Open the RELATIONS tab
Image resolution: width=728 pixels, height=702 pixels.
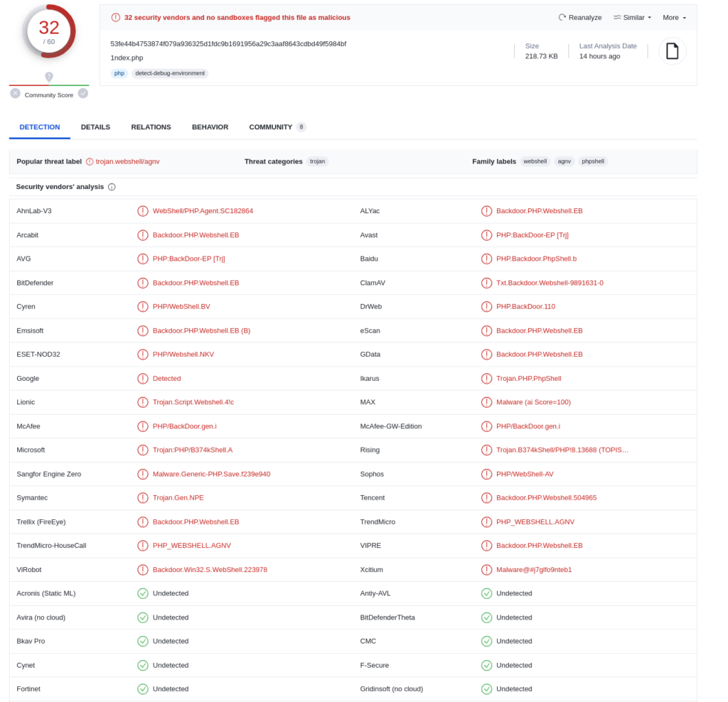pos(151,127)
